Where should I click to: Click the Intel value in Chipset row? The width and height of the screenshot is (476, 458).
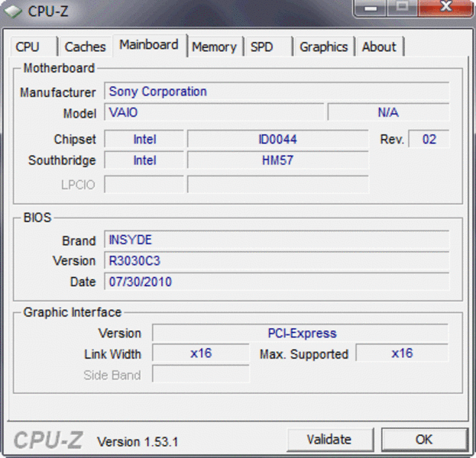coord(144,139)
